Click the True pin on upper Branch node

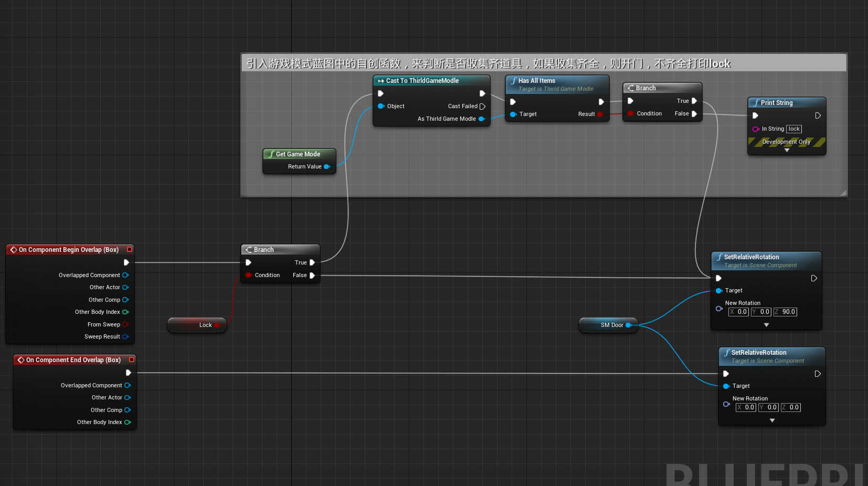click(x=694, y=101)
